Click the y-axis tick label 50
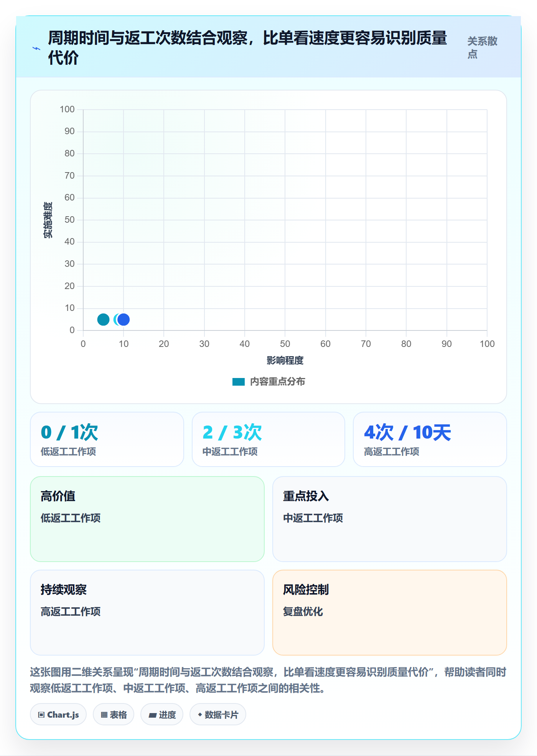 69,220
